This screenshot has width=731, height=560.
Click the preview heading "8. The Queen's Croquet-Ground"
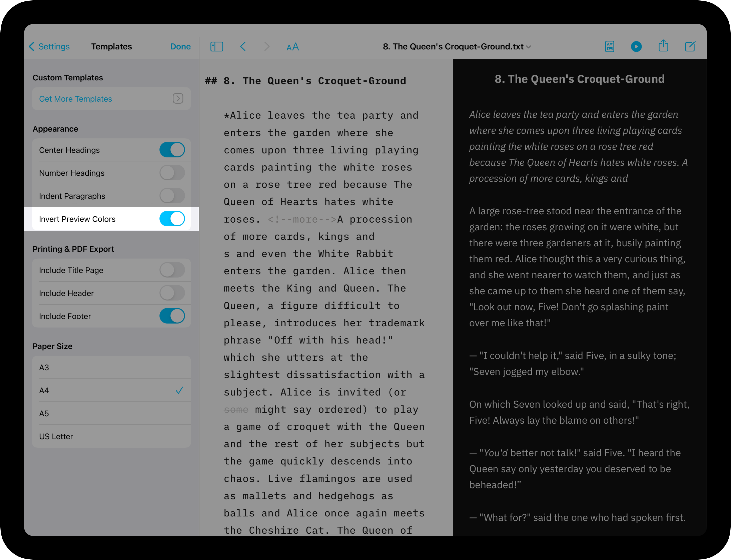tap(580, 79)
